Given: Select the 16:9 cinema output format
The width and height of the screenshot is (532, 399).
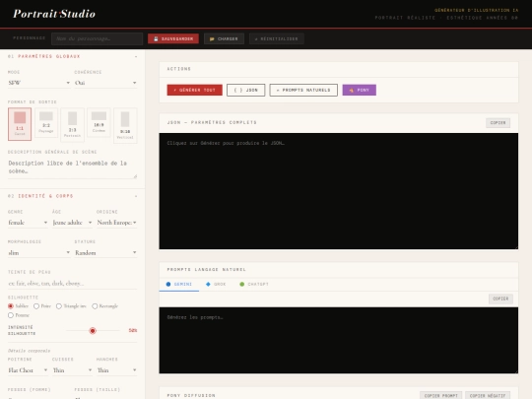Looking at the screenshot, I should tap(99, 122).
